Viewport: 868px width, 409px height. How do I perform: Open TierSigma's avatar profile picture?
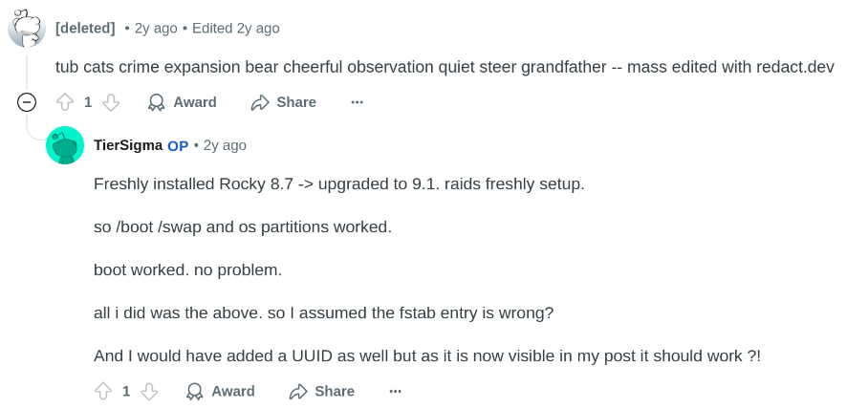tap(65, 145)
